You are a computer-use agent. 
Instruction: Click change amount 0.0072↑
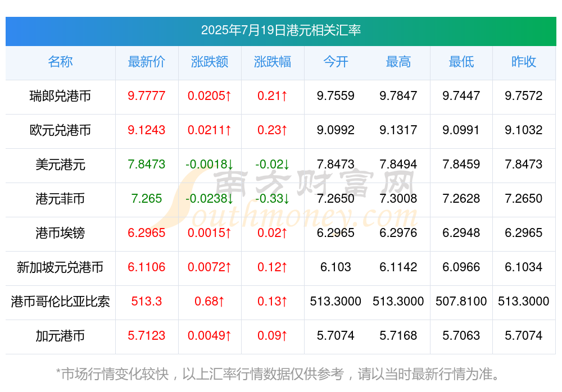click(209, 267)
